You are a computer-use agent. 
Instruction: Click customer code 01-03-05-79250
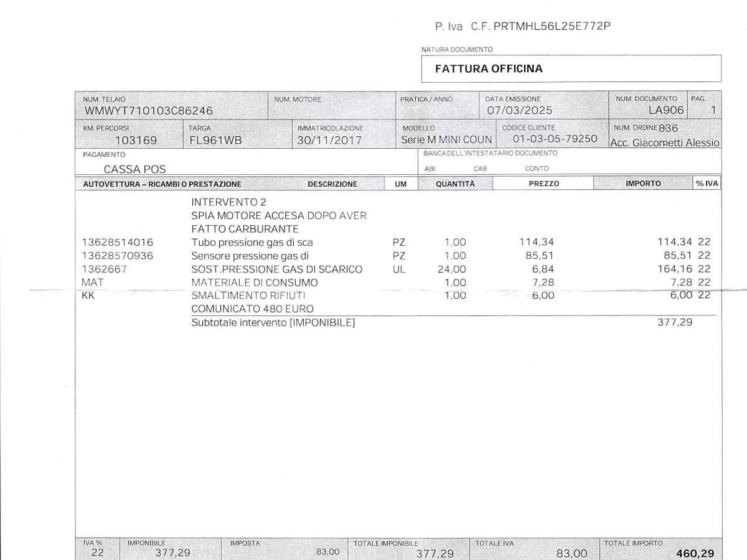click(x=555, y=139)
